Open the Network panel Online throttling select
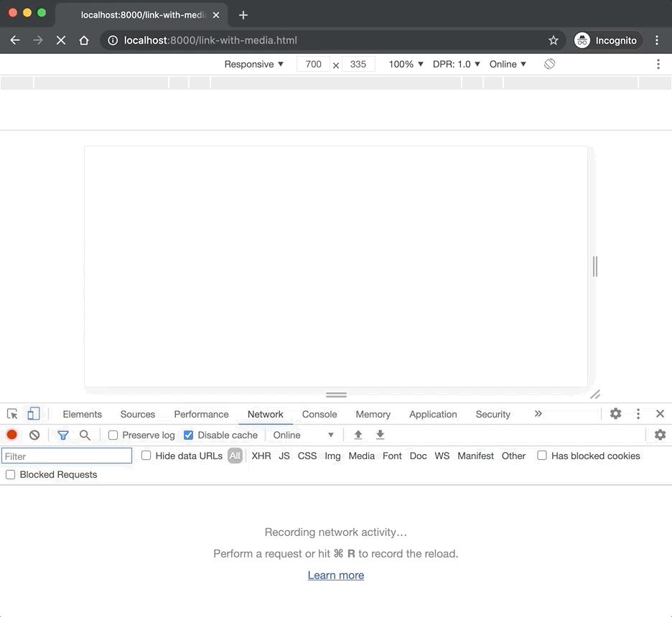The width and height of the screenshot is (672, 617). pos(304,435)
